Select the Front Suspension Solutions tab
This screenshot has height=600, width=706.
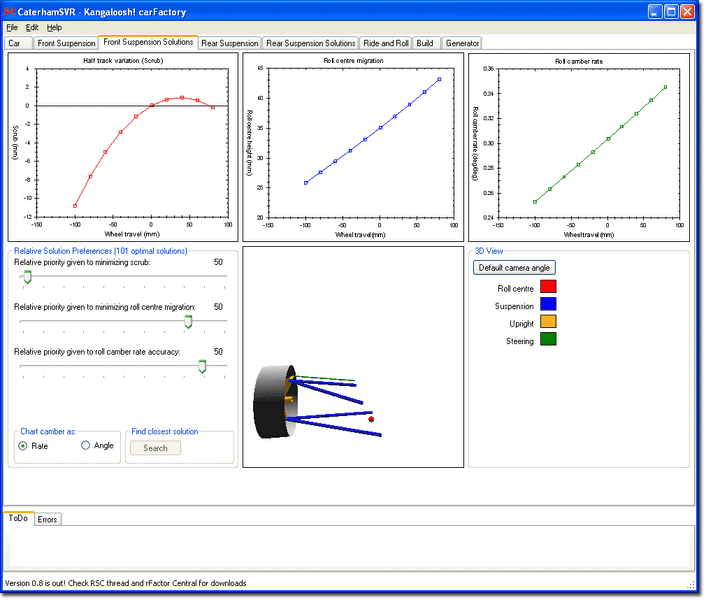click(x=148, y=42)
